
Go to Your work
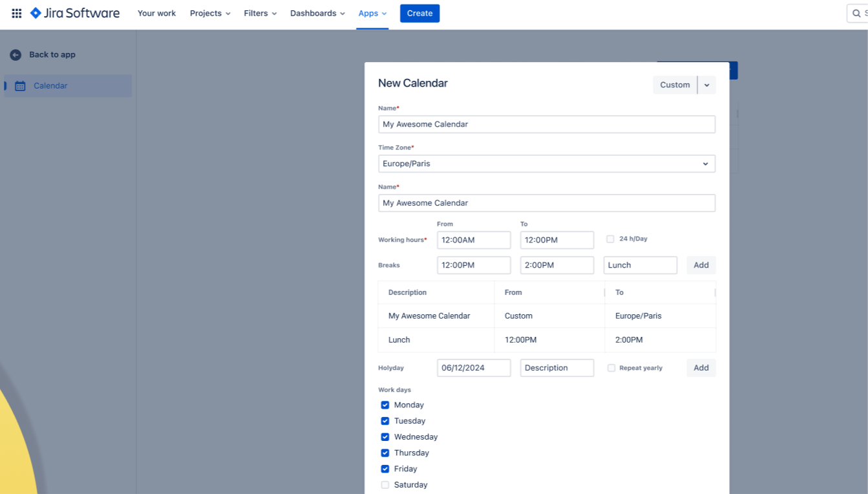pyautogui.click(x=156, y=13)
